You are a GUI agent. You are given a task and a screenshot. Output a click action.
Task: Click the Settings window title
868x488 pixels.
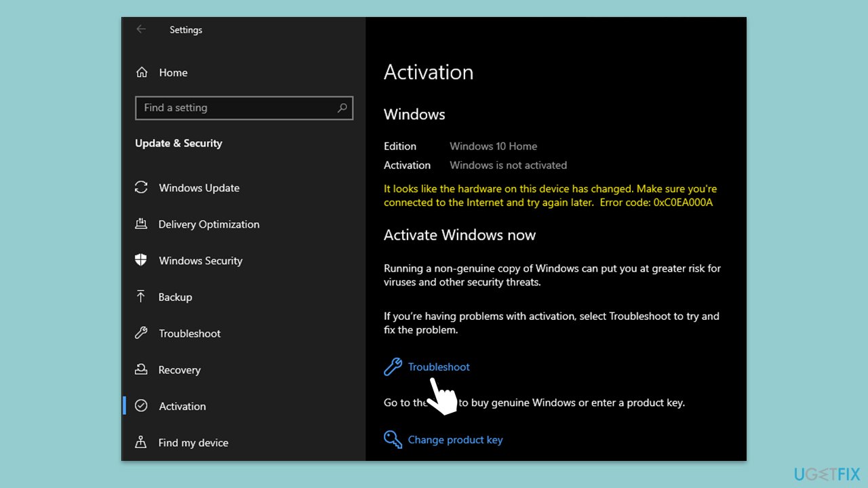pos(186,30)
